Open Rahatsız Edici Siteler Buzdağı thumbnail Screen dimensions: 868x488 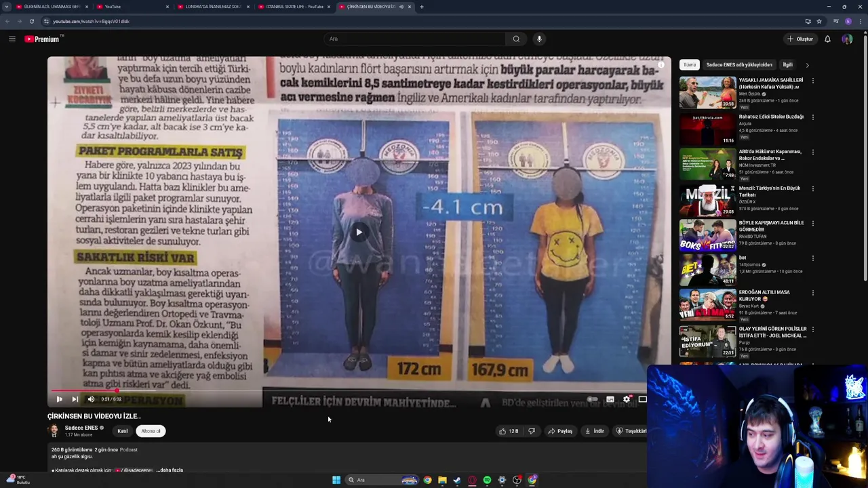[x=707, y=128]
